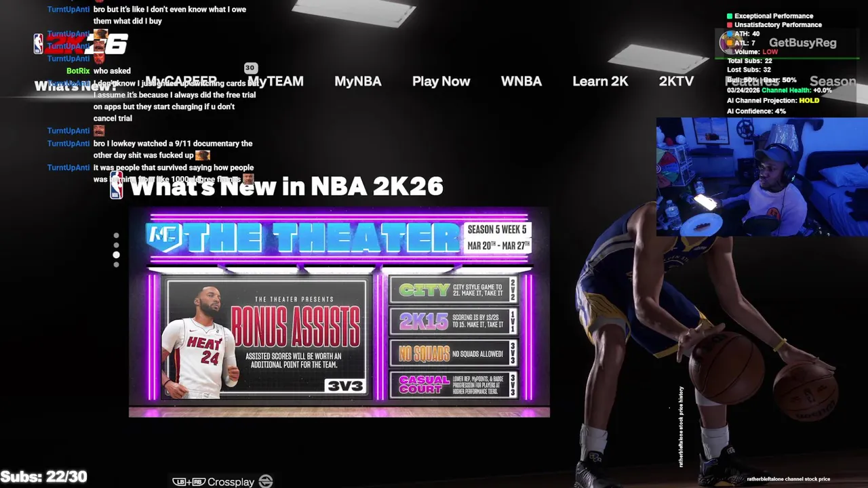Click 'channel stock price' label at bottom right

pos(789,479)
